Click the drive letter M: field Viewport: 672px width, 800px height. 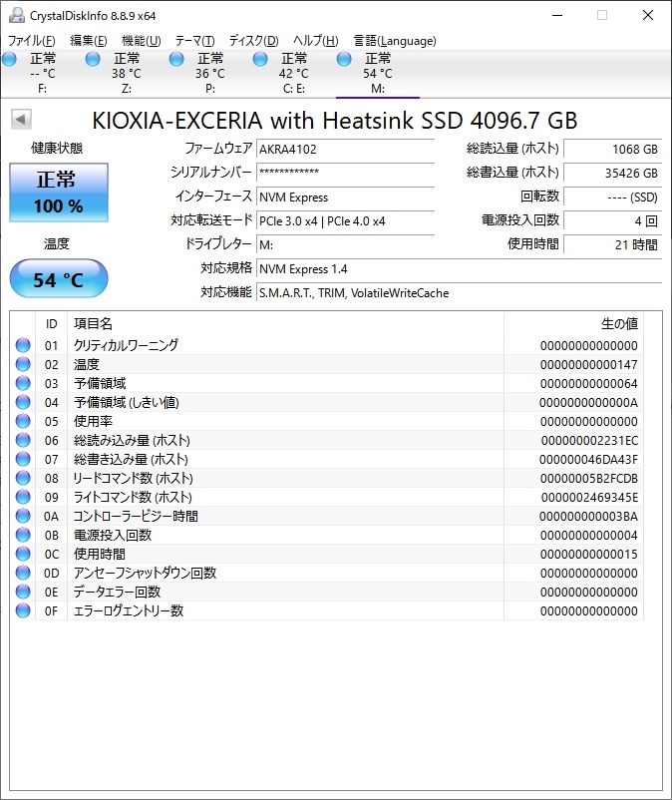click(345, 245)
